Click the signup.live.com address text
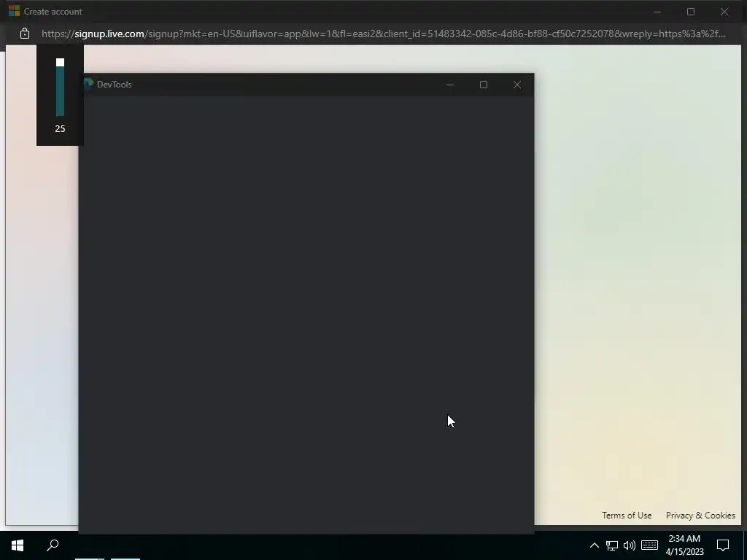 pos(109,34)
